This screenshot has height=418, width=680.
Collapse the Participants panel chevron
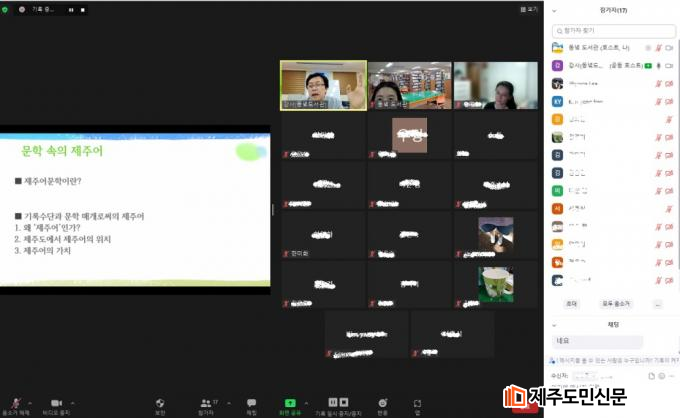[555, 11]
